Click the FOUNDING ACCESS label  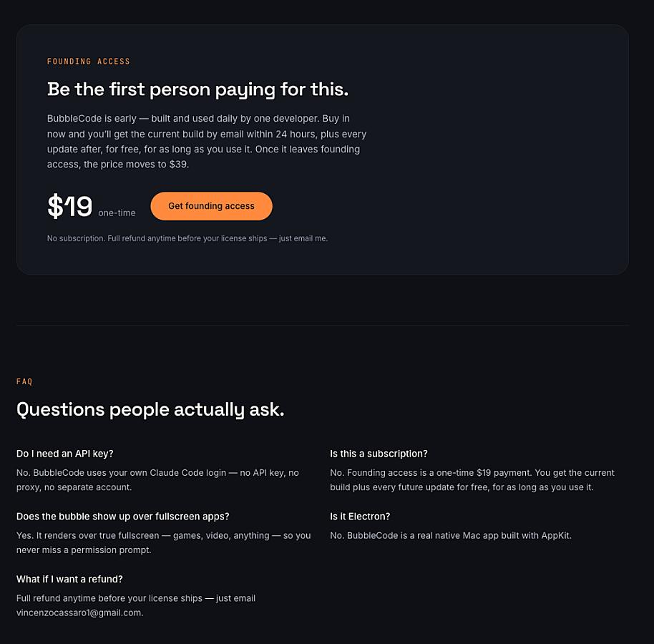pos(89,62)
